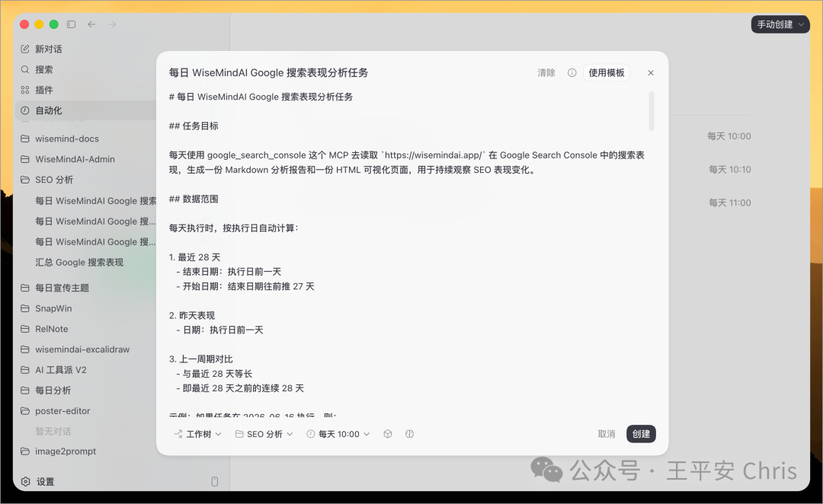Go back with the left arrow
823x504 pixels.
pyautogui.click(x=91, y=24)
